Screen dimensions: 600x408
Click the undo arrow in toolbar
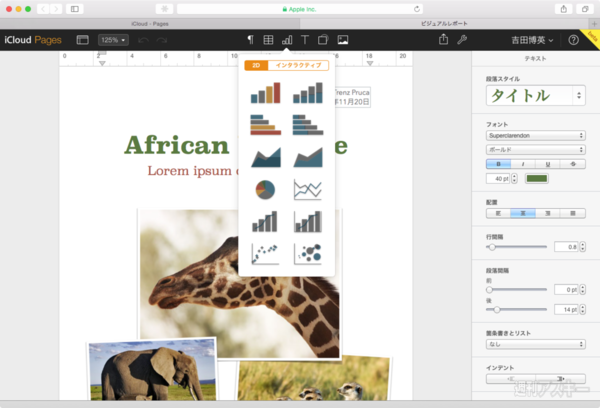pos(143,40)
